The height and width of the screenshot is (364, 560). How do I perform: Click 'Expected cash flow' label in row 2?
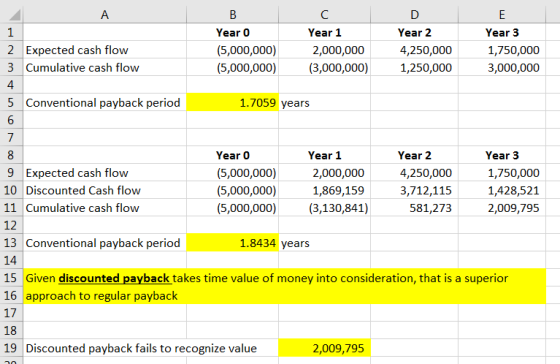(x=77, y=50)
